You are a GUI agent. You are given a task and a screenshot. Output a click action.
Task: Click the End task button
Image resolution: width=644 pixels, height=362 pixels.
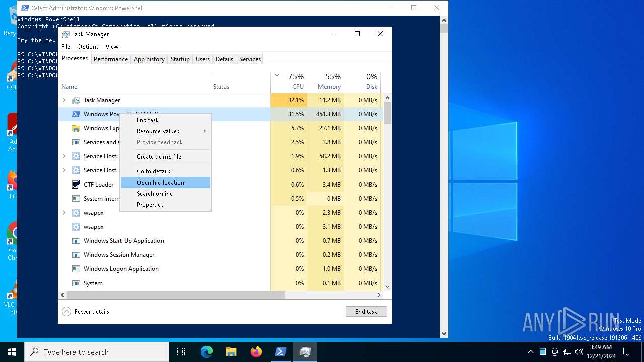(x=366, y=312)
